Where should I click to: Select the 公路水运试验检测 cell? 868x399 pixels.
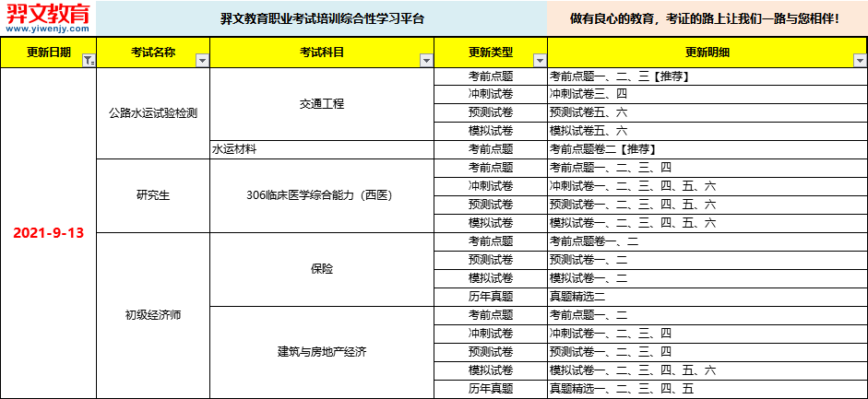click(x=153, y=113)
